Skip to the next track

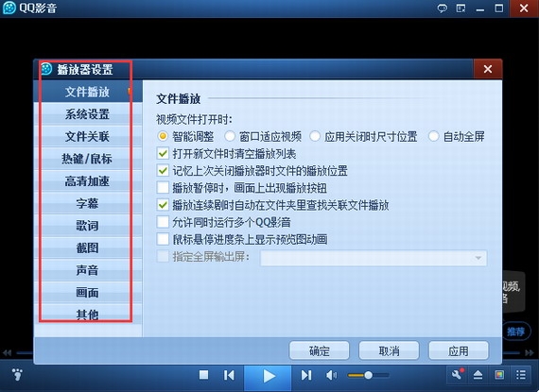tap(306, 375)
